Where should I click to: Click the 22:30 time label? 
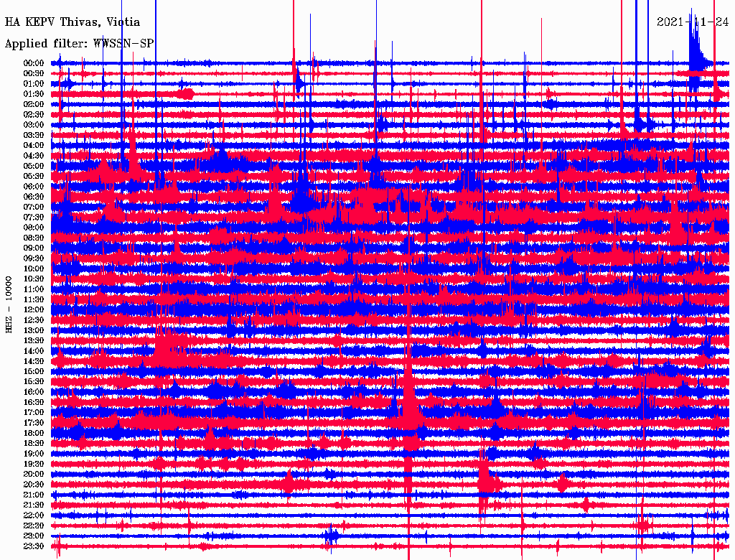coord(34,526)
